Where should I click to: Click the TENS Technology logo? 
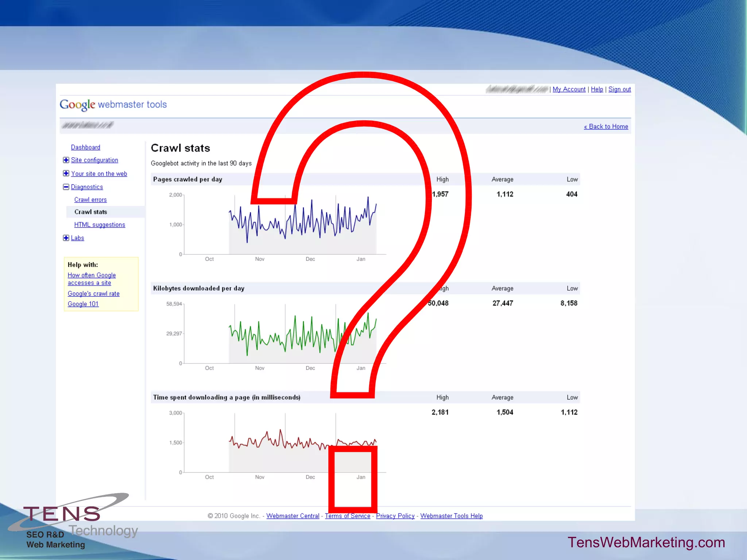tap(73, 521)
